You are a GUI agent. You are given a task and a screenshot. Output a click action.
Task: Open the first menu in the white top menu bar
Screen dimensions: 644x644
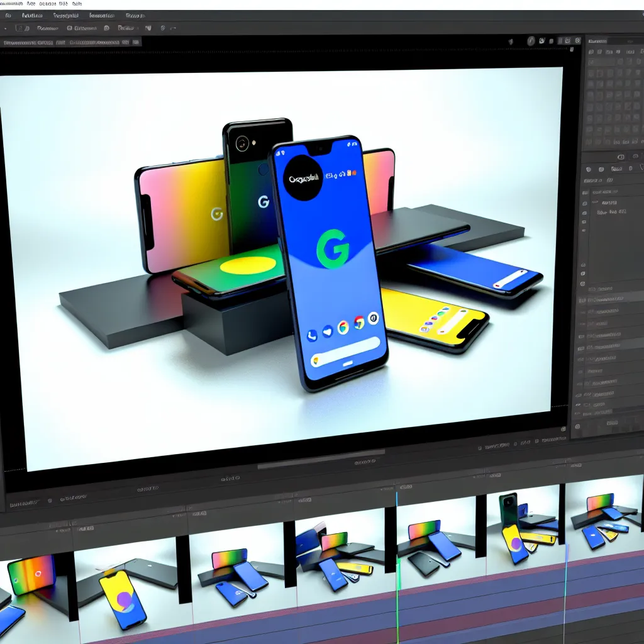coord(11,3)
